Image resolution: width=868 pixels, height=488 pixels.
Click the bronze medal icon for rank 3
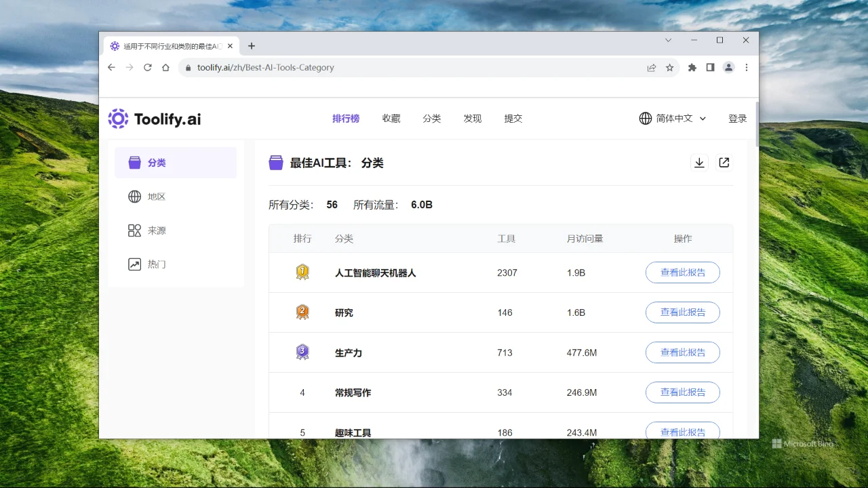(302, 352)
